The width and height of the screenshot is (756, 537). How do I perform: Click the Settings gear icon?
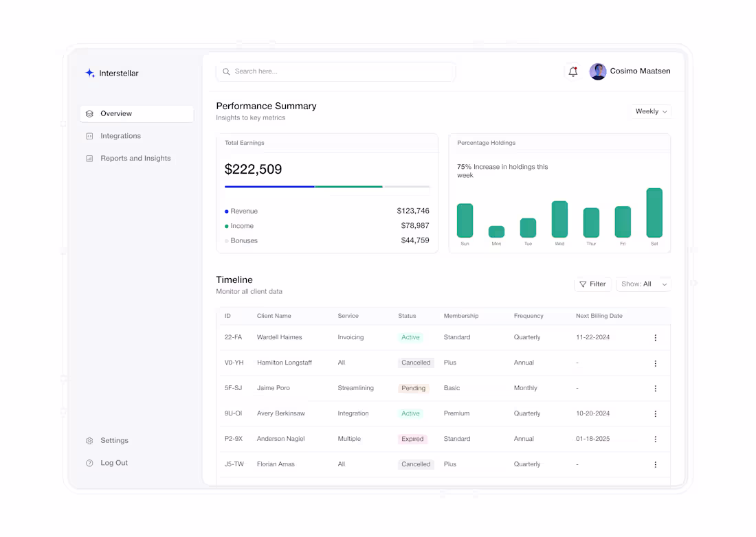click(89, 440)
